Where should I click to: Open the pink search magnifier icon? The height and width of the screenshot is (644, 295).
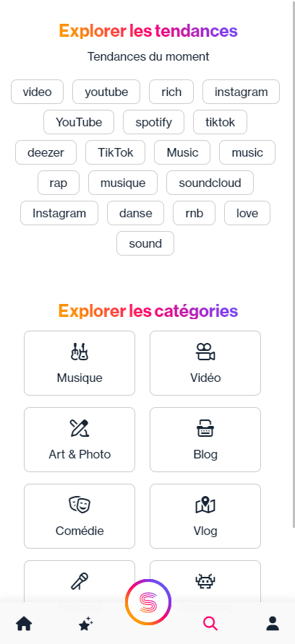click(x=210, y=624)
